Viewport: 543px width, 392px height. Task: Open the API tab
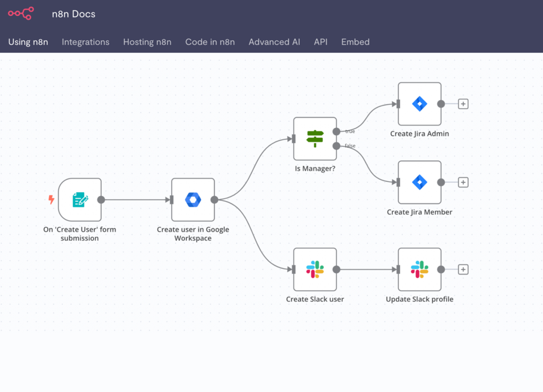pos(321,42)
